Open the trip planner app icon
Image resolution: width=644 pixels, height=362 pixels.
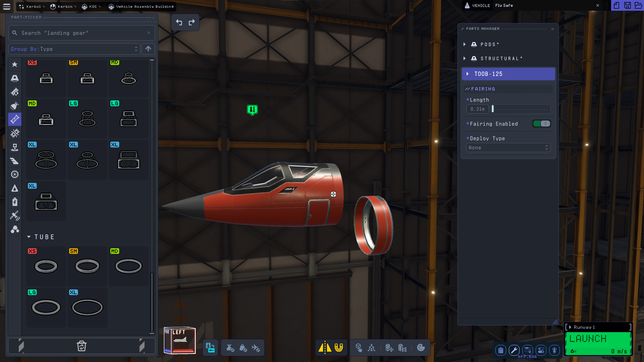[x=528, y=350]
